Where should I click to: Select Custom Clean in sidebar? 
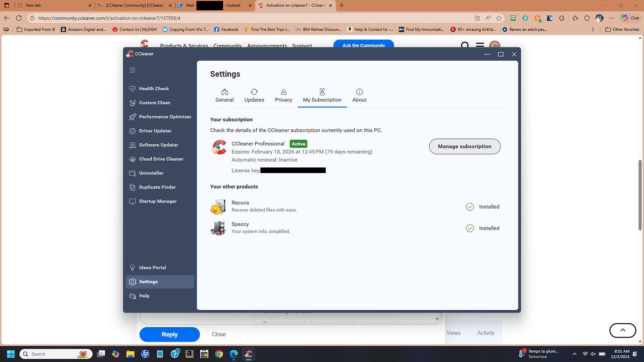tap(154, 103)
